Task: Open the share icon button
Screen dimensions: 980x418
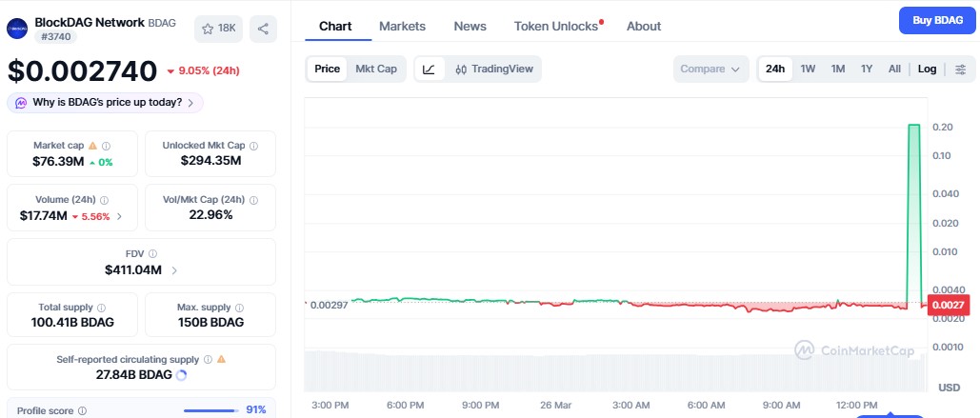Action: [263, 29]
